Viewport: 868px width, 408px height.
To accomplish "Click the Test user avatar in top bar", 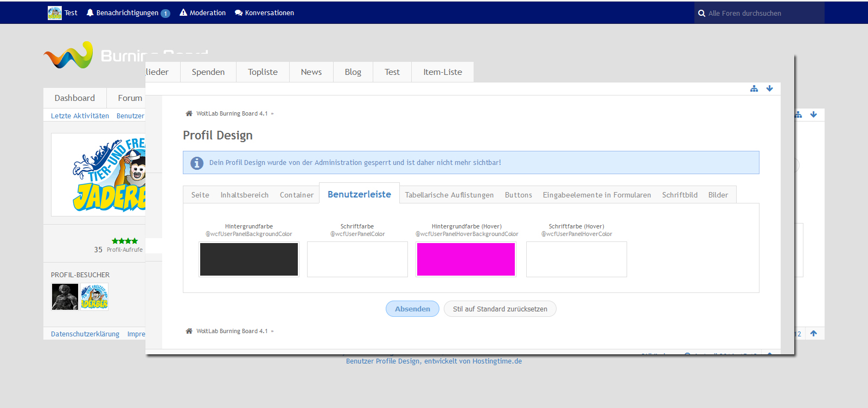I will (55, 13).
